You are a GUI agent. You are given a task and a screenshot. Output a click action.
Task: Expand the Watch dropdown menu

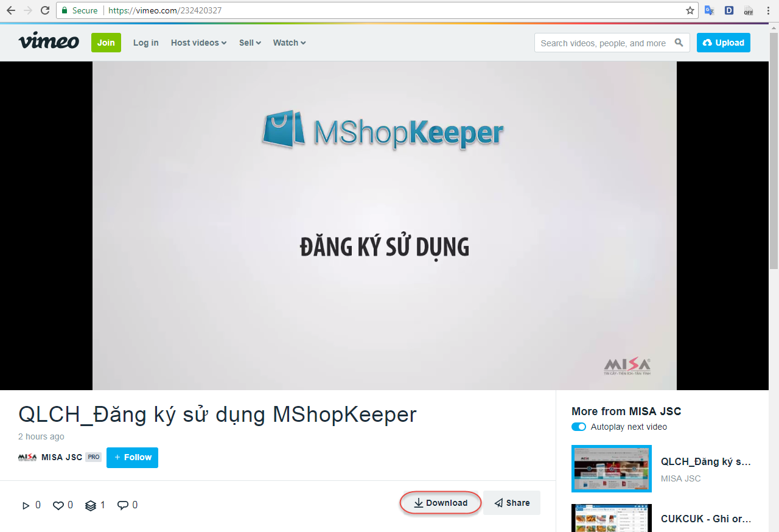[290, 43]
